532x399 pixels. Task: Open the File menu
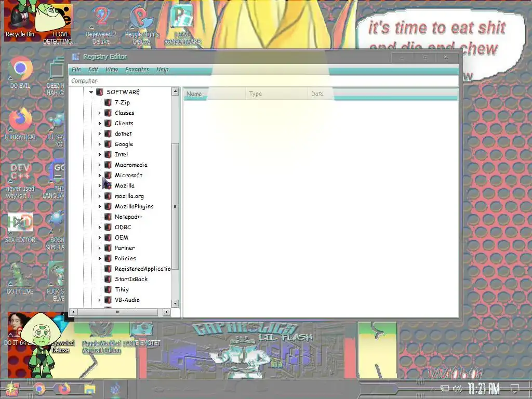[x=76, y=70]
